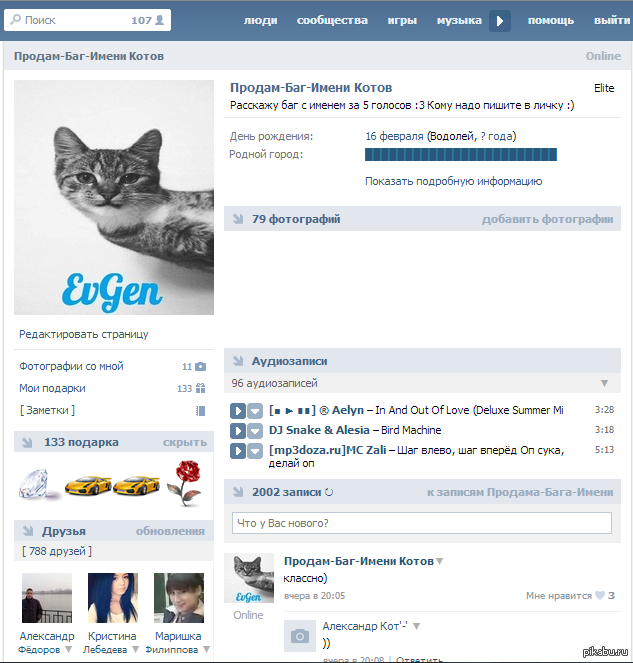This screenshot has height=663, width=633.
Task: Click the 107 friends counter number
Action: [x=141, y=20]
